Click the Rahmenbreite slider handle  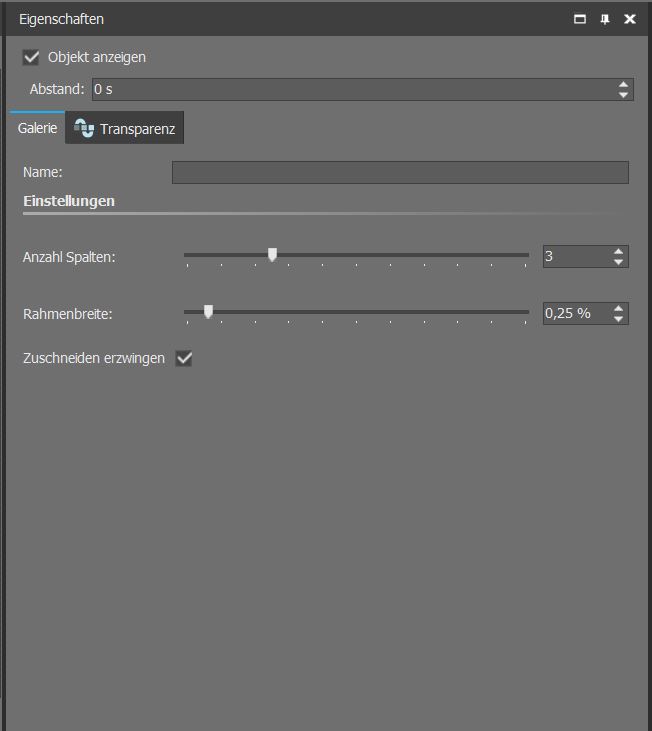coord(208,312)
